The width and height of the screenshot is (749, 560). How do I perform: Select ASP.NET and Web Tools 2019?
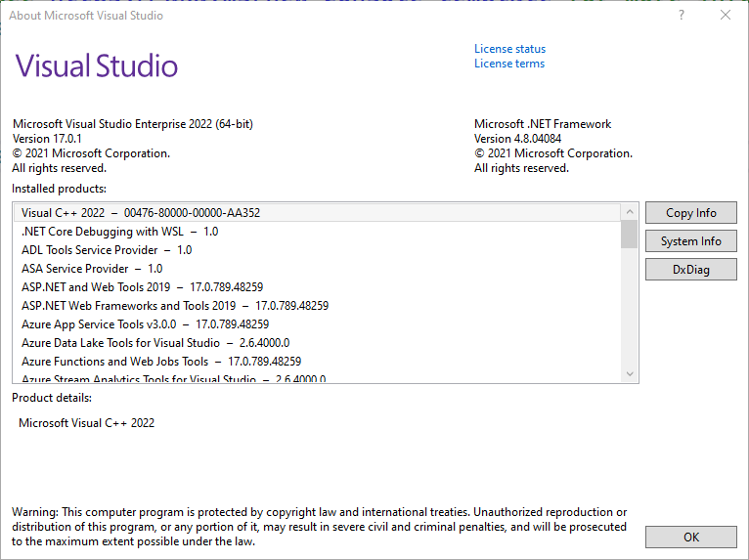142,287
